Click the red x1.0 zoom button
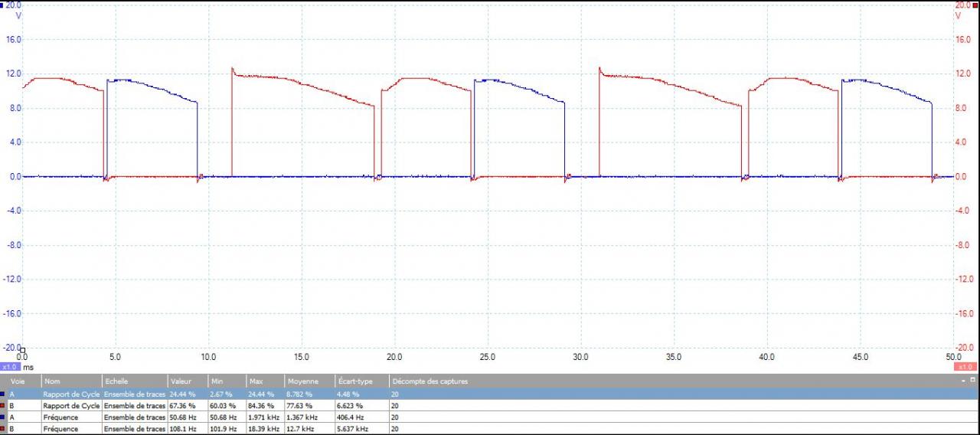980x435 pixels. pyautogui.click(x=966, y=367)
